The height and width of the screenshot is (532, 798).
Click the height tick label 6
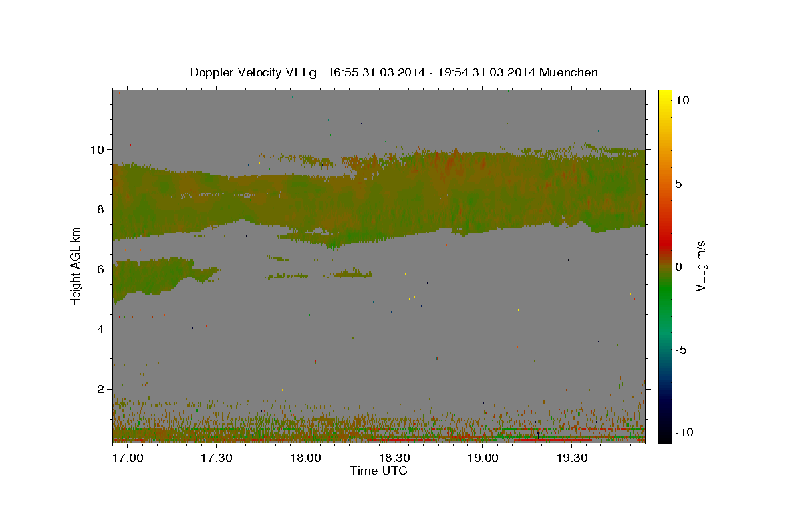pos(101,269)
